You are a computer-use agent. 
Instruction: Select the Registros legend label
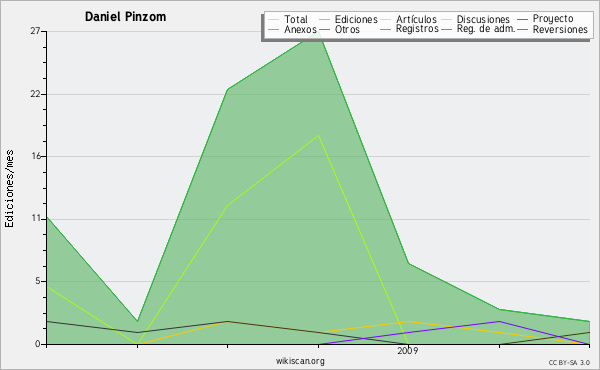coord(417,29)
